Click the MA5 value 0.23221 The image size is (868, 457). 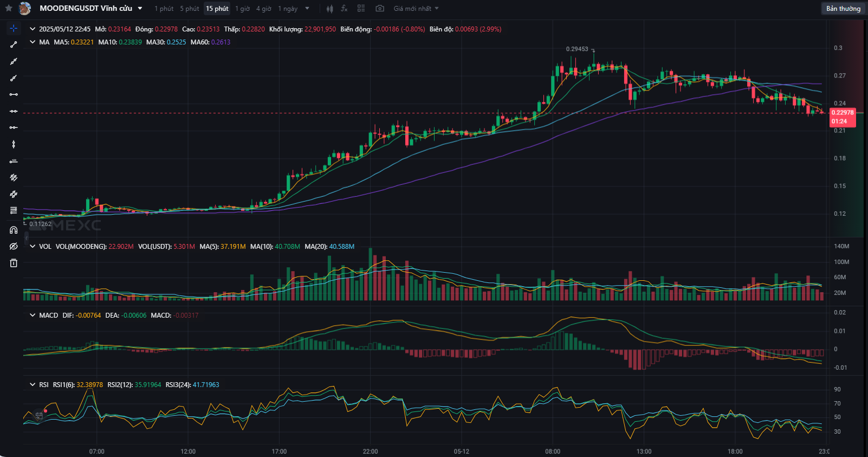tap(82, 42)
